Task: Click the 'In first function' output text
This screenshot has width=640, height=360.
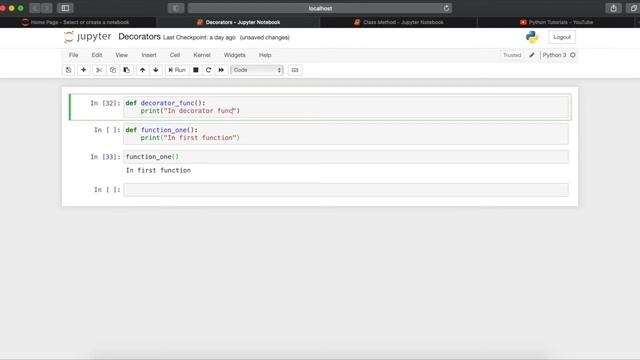Action: tap(158, 171)
